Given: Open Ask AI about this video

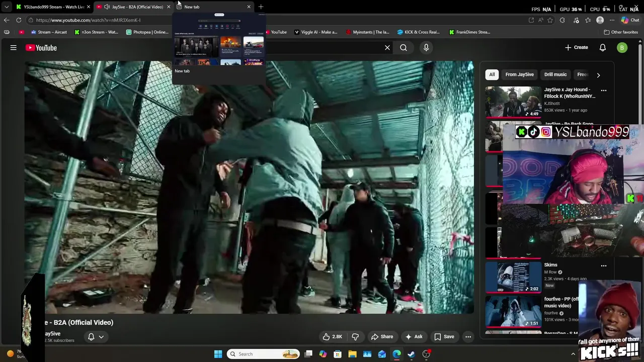Looking at the screenshot, I should coord(414,337).
